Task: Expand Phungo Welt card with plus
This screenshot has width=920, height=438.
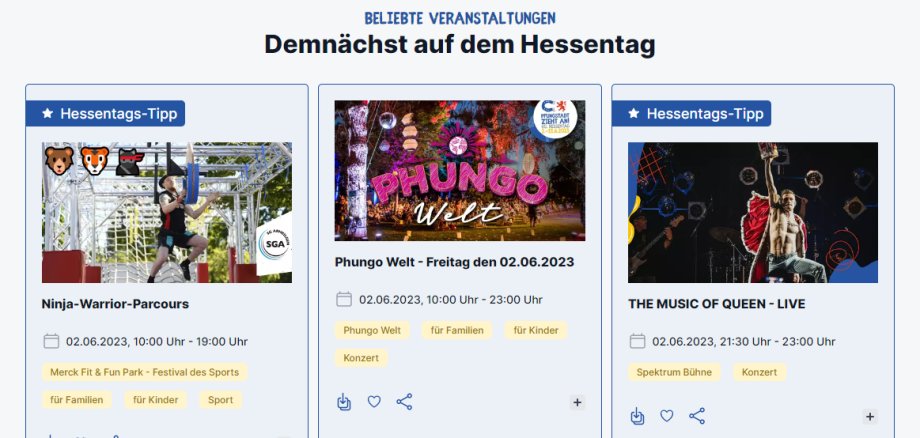Action: [x=577, y=402]
